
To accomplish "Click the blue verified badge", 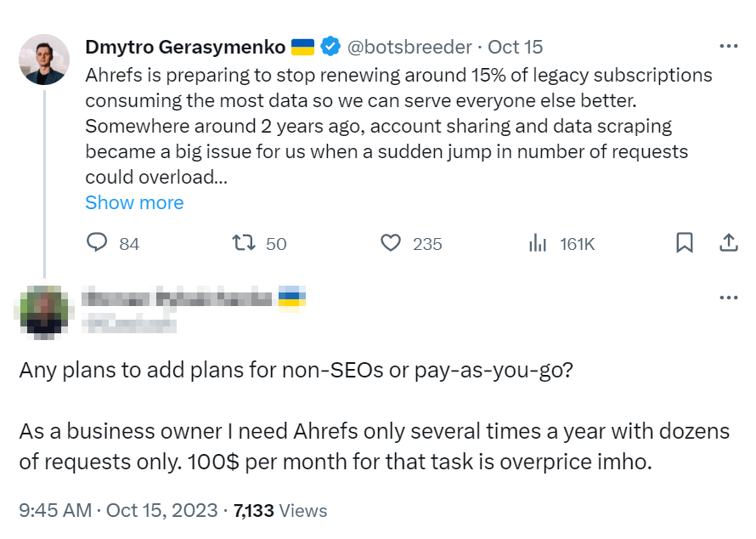I will pos(330,47).
